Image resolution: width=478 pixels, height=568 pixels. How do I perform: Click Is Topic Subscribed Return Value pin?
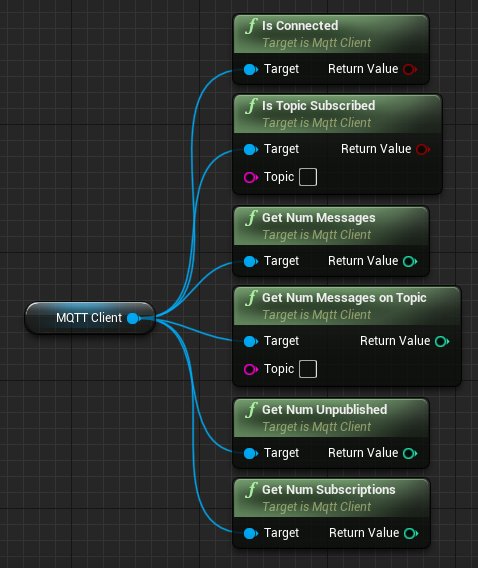coord(423,149)
